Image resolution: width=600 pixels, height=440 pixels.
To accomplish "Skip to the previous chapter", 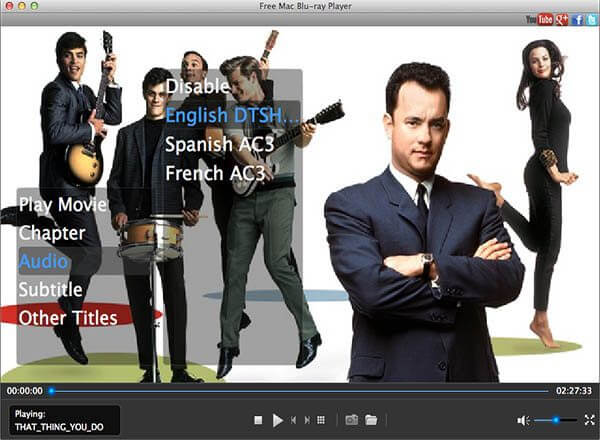I will point(293,420).
